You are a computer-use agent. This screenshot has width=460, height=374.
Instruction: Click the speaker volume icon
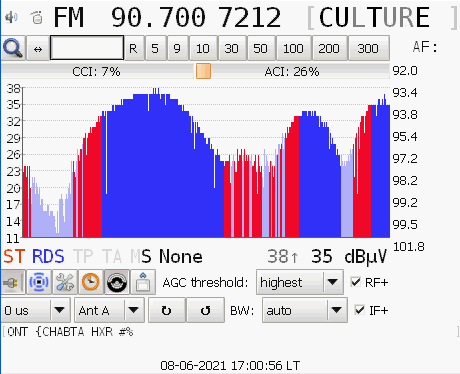pos(11,17)
